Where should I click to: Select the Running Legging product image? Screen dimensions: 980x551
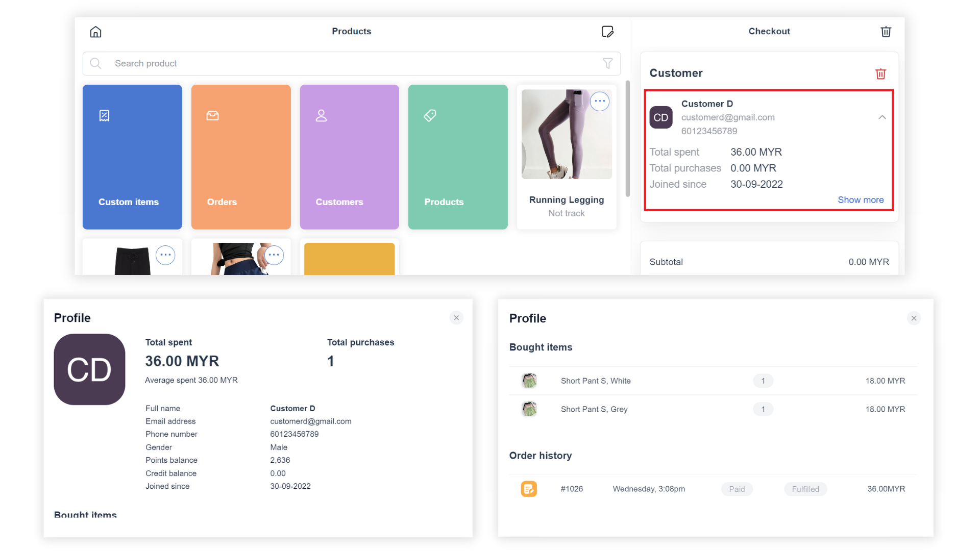pos(567,134)
